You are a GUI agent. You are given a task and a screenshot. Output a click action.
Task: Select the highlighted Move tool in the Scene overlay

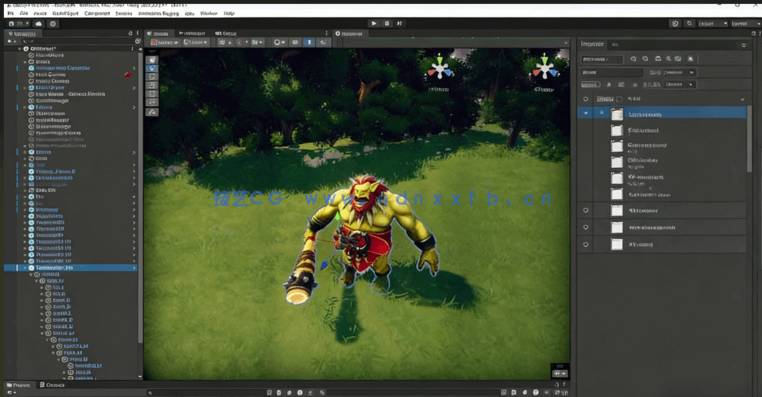[x=152, y=69]
